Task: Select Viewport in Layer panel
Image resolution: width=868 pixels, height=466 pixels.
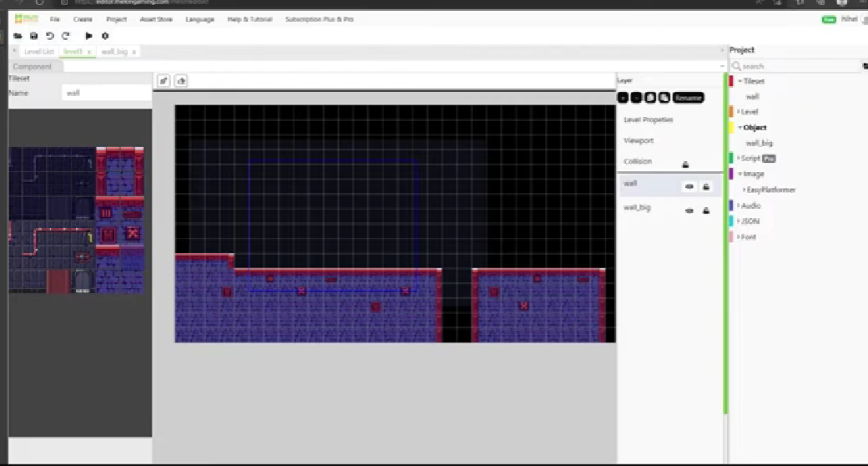Action: (x=638, y=141)
